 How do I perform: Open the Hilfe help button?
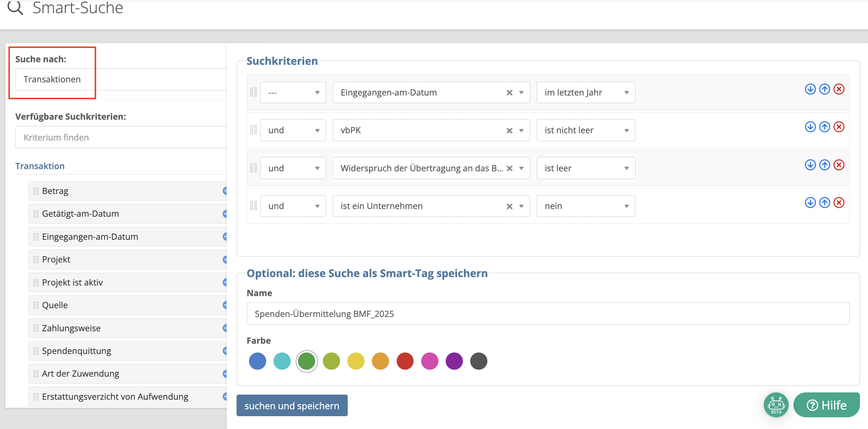(827, 405)
